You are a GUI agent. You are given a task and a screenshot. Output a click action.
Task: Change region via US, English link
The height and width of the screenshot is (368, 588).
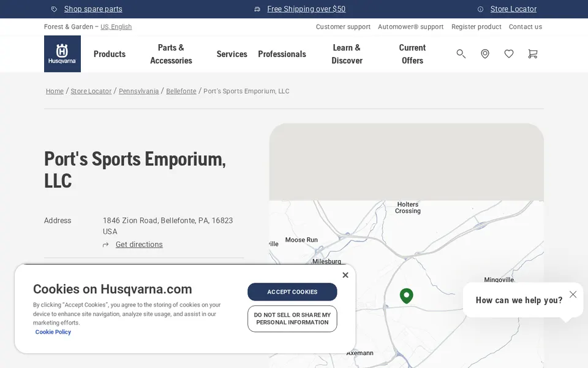tap(116, 26)
